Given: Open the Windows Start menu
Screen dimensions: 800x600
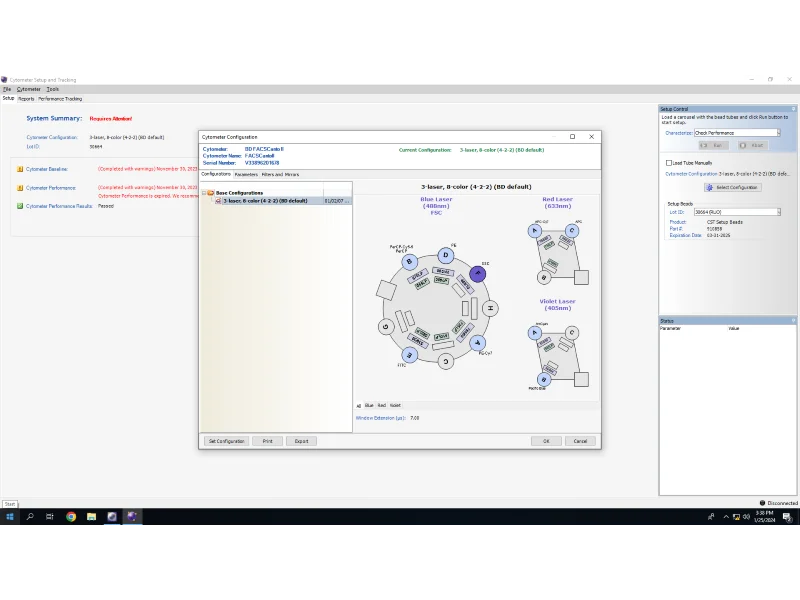Looking at the screenshot, I should point(10,516).
